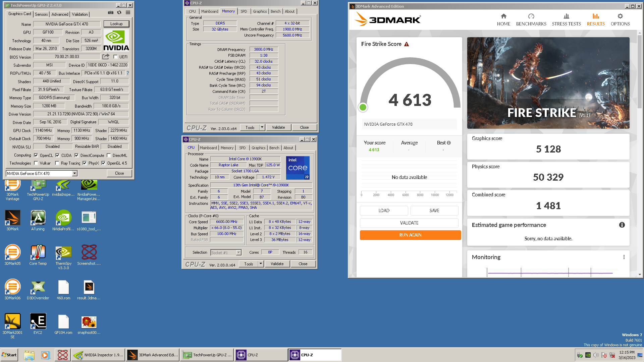Viewport: 644px width, 362px height.
Task: Toggle the DirectCompute checkbox
Action: point(76,156)
